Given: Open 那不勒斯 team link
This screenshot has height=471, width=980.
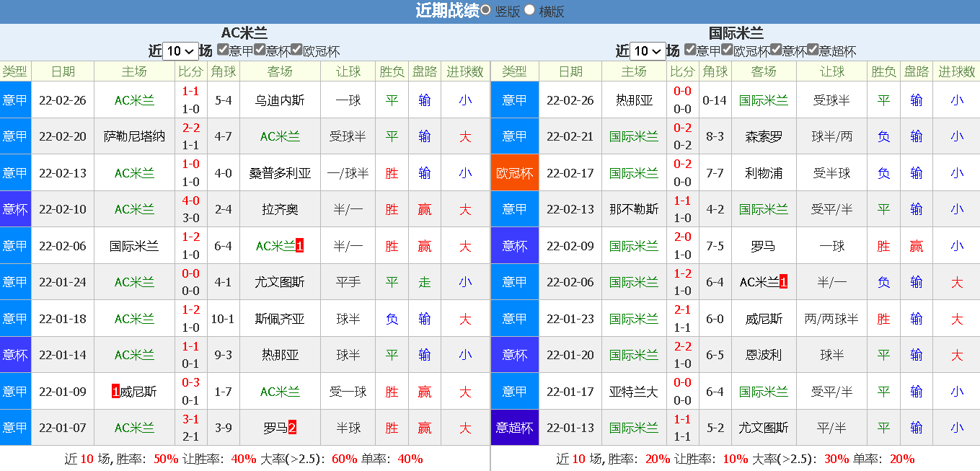Looking at the screenshot, I should [634, 209].
